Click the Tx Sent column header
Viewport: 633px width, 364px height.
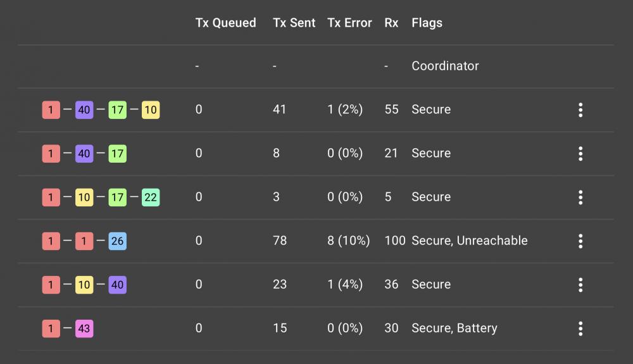pos(294,23)
